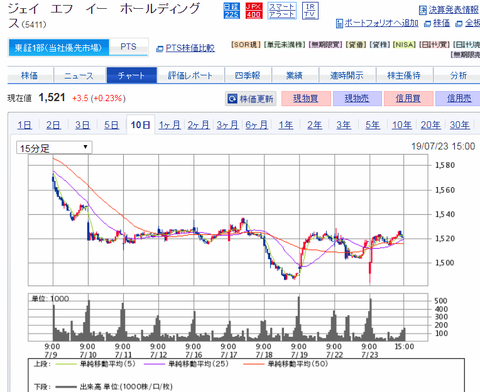The height and width of the screenshot is (392, 480).
Task: Click the 信用売 button
Action: click(459, 99)
